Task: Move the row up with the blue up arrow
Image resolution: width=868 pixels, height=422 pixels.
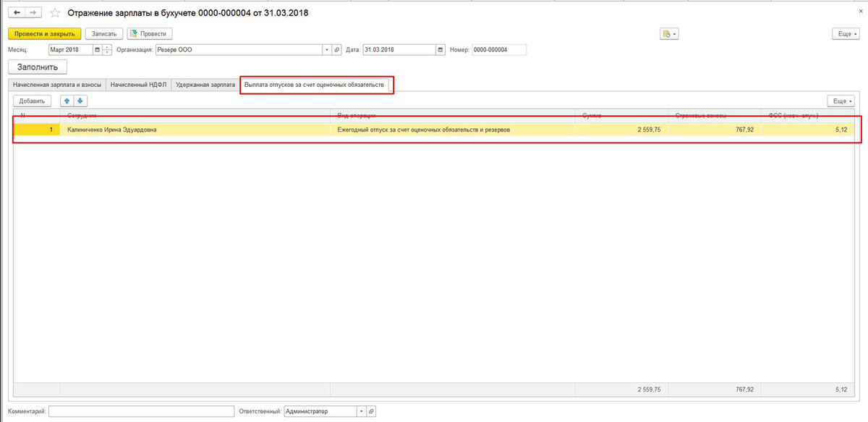Action: pos(67,101)
